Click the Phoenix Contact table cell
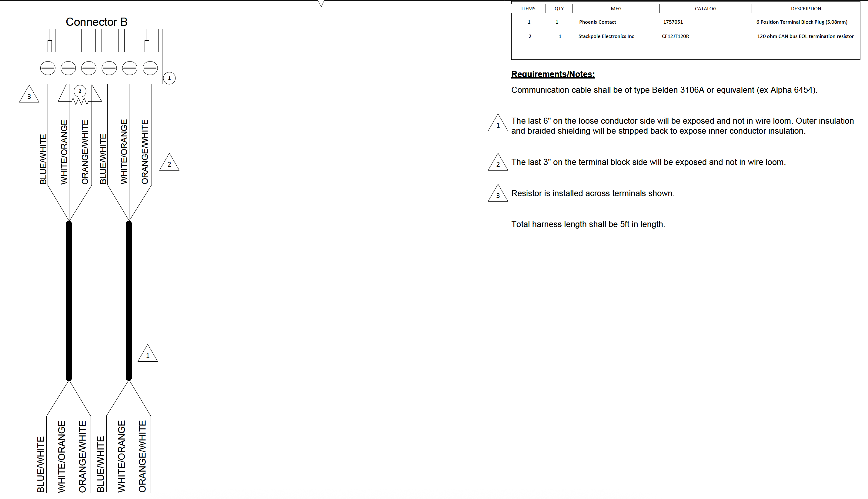 (x=597, y=22)
